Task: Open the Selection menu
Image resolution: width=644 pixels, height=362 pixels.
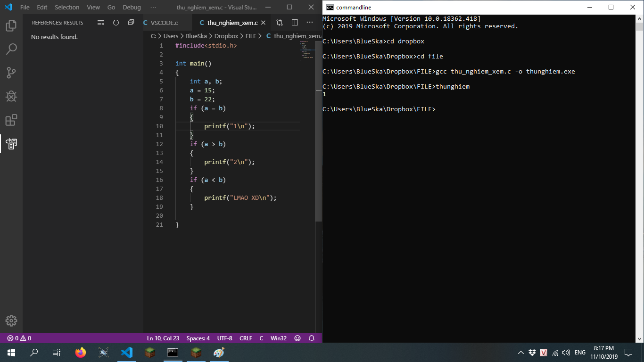Action: click(67, 8)
